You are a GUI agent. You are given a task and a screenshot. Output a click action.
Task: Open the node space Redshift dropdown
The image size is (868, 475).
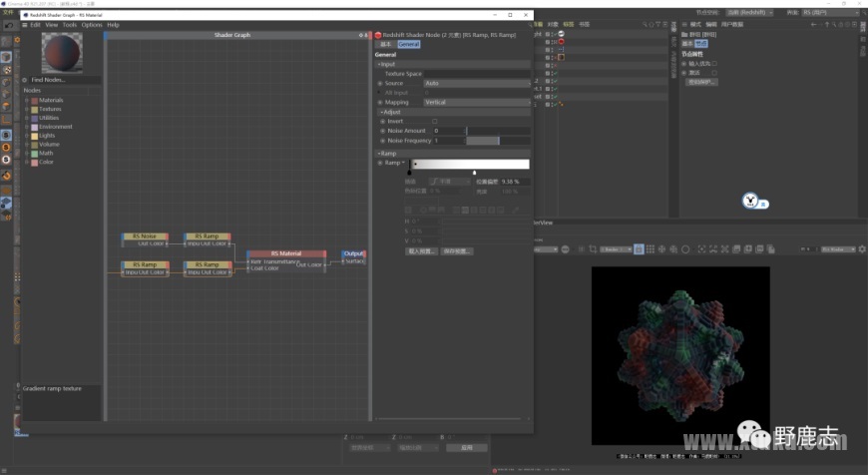pos(750,12)
